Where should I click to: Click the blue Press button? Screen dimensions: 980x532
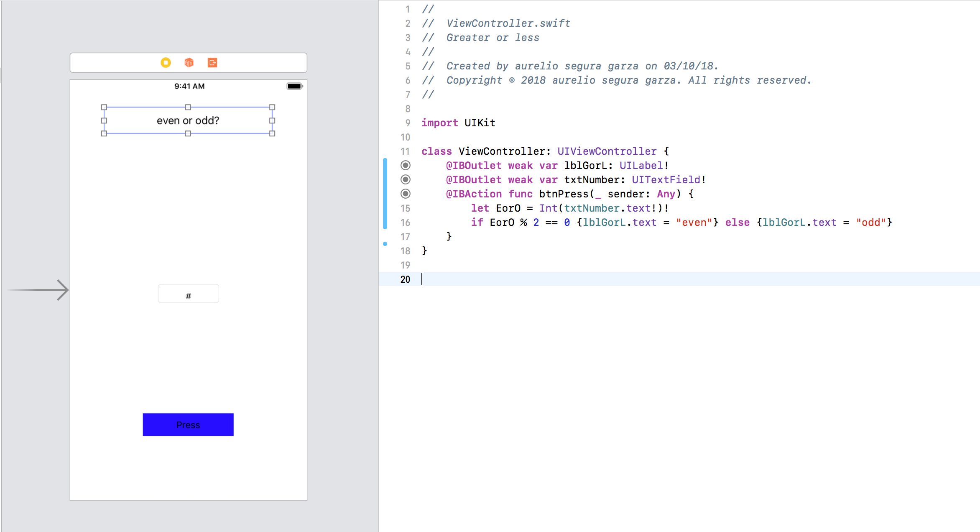pos(188,425)
